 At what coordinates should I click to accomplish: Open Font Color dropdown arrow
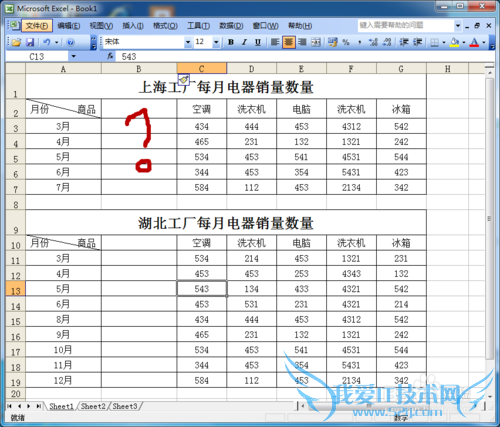pos(484,42)
